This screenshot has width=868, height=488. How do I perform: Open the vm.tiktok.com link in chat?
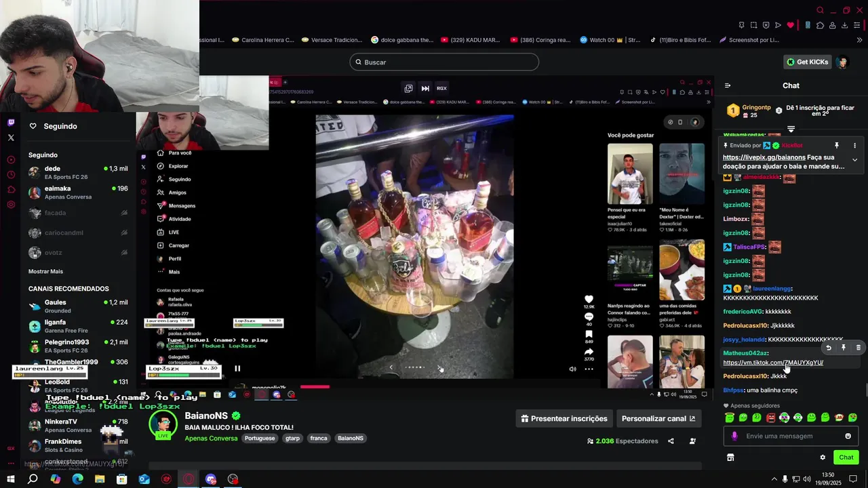click(x=773, y=363)
